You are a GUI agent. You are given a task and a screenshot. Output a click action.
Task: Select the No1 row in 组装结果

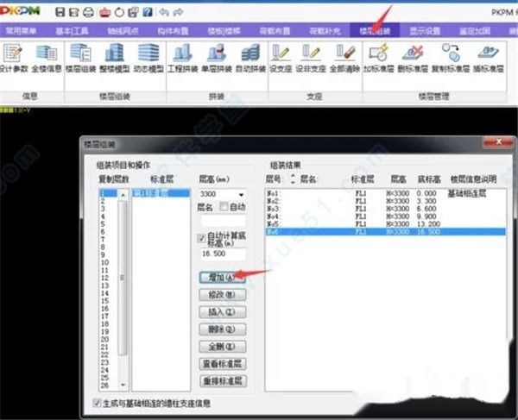[x=385, y=193]
